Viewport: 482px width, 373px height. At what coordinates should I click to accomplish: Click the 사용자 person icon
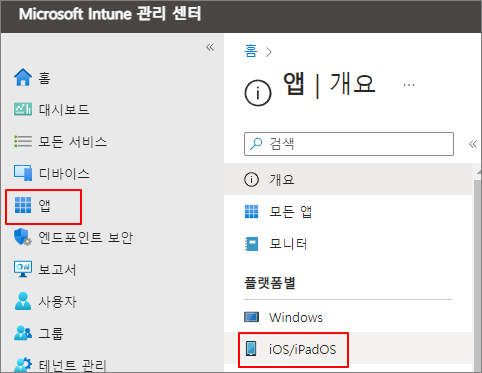(x=23, y=301)
